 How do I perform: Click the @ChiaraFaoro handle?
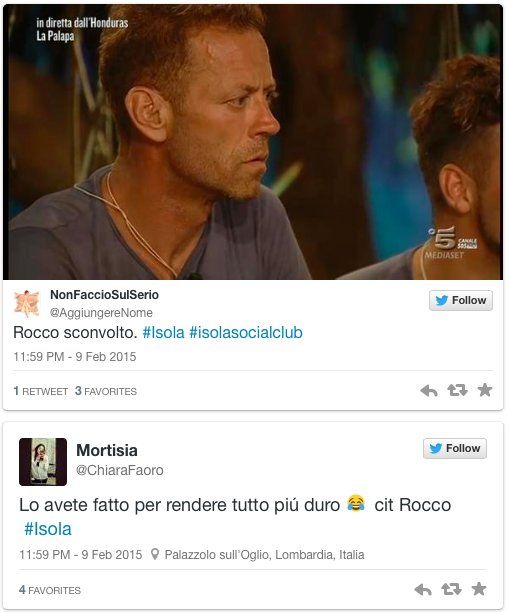(120, 470)
